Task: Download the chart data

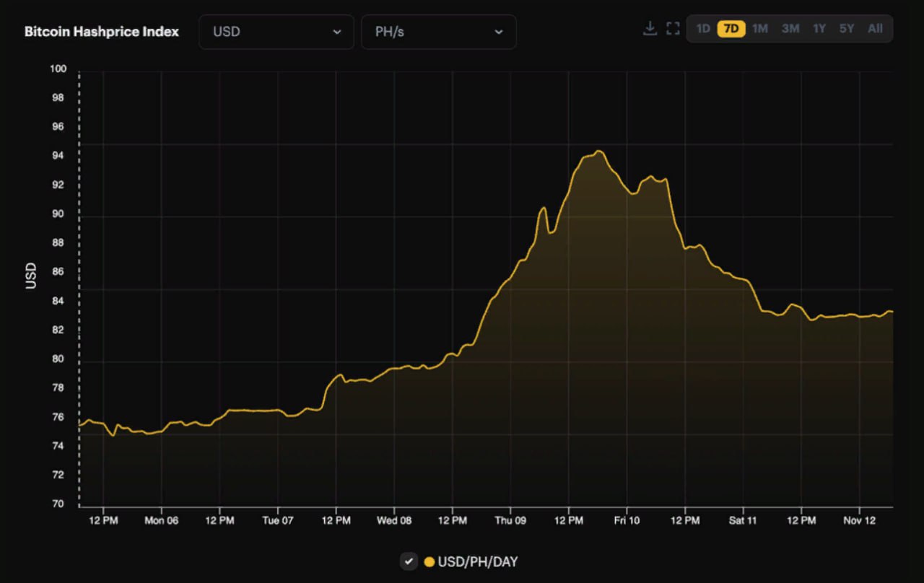Action: pyautogui.click(x=650, y=29)
